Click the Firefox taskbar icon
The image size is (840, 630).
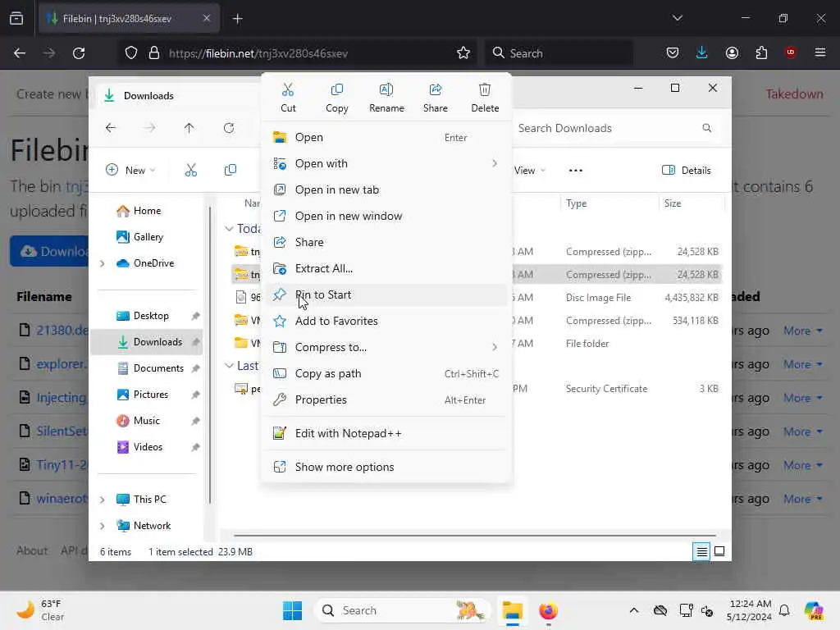(548, 610)
